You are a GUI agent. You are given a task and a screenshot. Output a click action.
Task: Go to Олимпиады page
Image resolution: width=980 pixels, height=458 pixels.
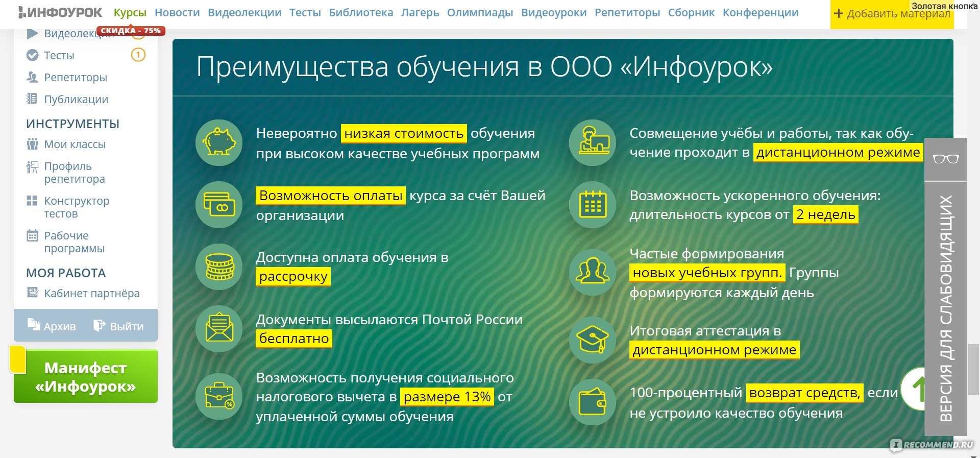coord(480,12)
